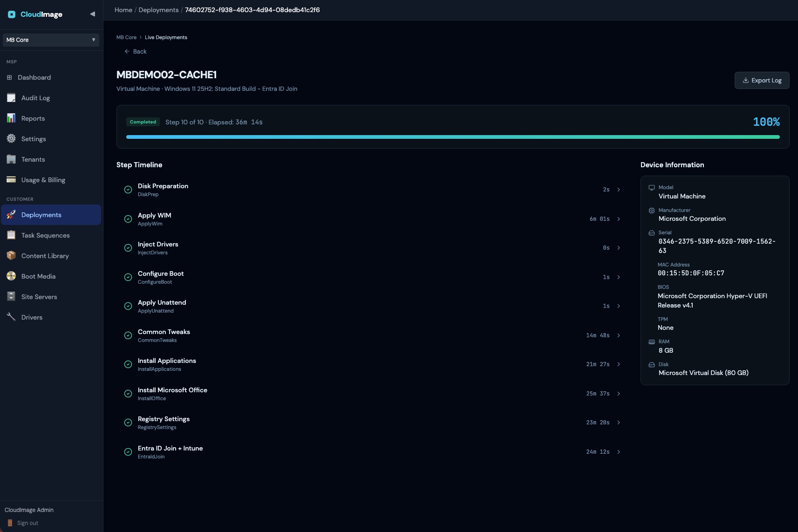Click the Drivers wrench icon
This screenshot has height=532, width=798.
point(11,317)
